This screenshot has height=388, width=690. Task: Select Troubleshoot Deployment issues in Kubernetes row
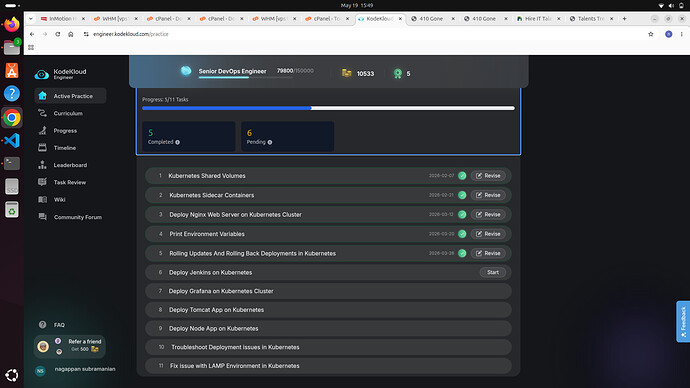pyautogui.click(x=328, y=347)
